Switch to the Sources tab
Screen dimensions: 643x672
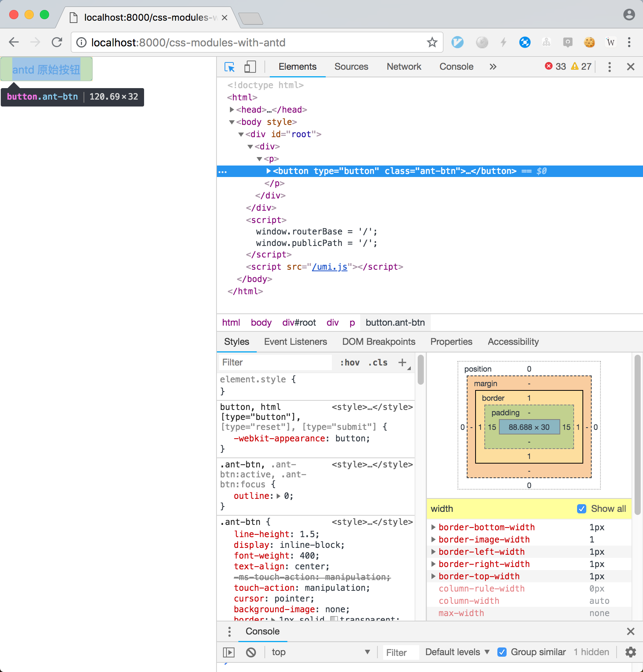pyautogui.click(x=351, y=67)
